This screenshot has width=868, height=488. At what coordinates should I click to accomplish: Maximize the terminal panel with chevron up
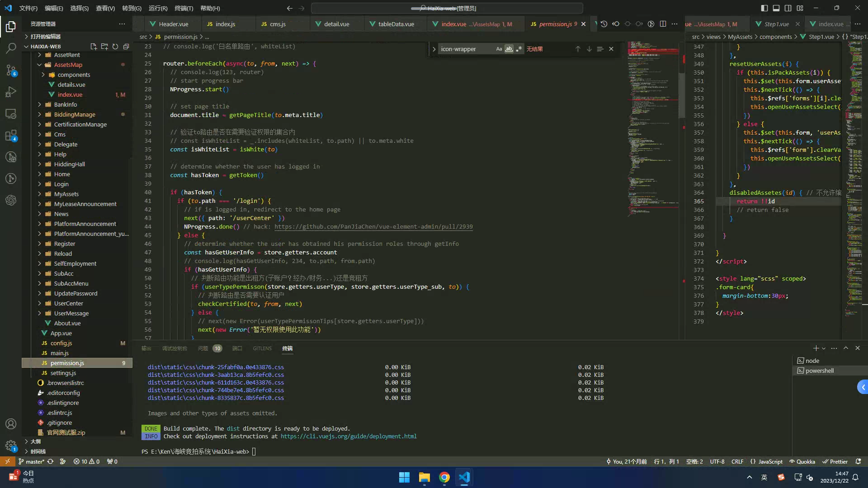[x=846, y=348]
